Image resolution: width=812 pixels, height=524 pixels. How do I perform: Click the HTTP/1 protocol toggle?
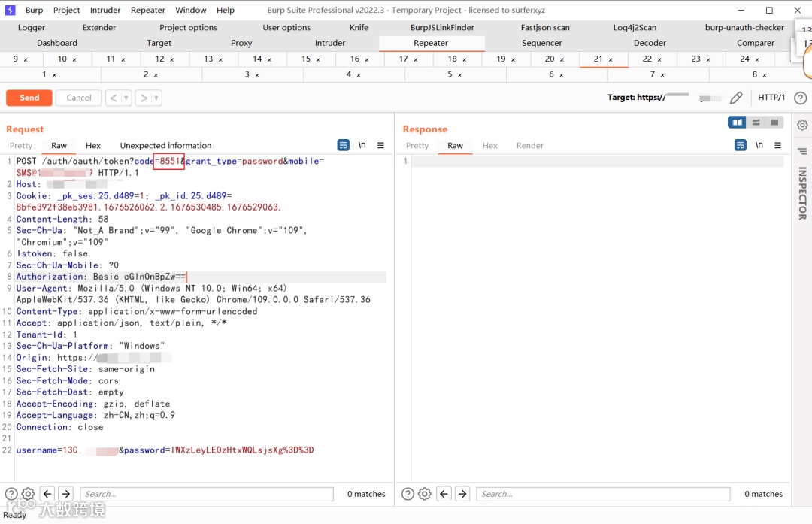coord(771,97)
